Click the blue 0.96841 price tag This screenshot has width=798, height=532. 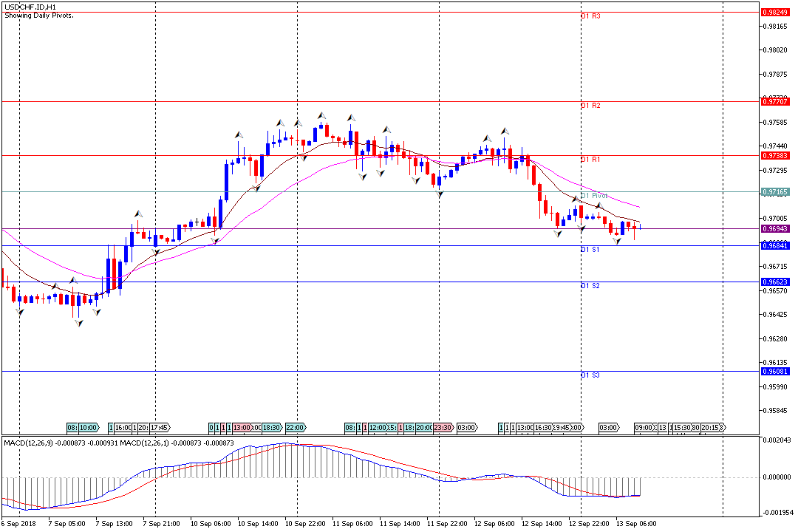tap(775, 246)
